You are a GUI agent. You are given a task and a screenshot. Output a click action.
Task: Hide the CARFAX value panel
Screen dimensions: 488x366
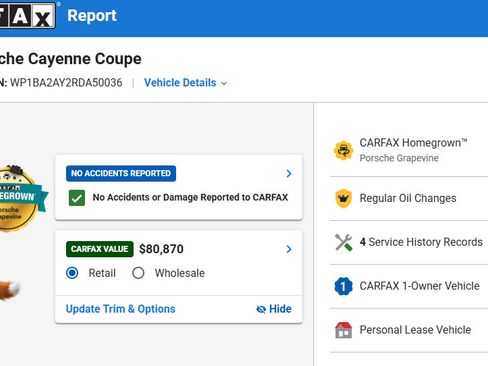[x=274, y=309]
